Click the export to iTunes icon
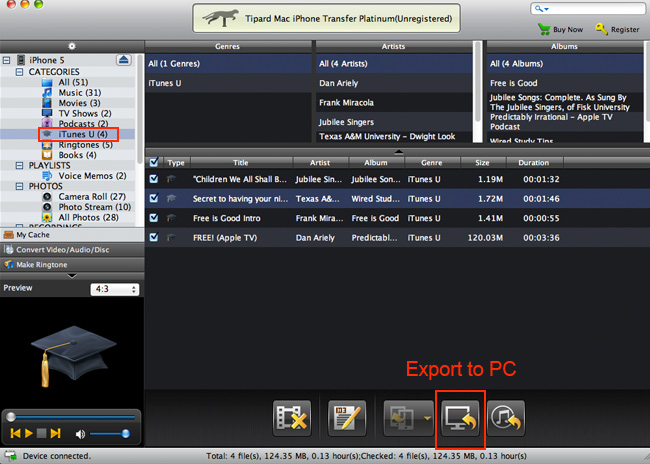 pos(506,418)
